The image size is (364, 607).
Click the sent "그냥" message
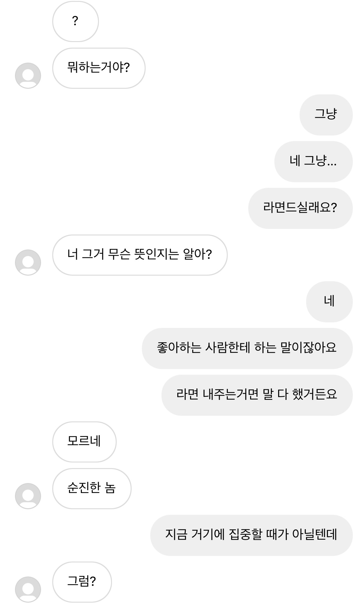pos(326,115)
